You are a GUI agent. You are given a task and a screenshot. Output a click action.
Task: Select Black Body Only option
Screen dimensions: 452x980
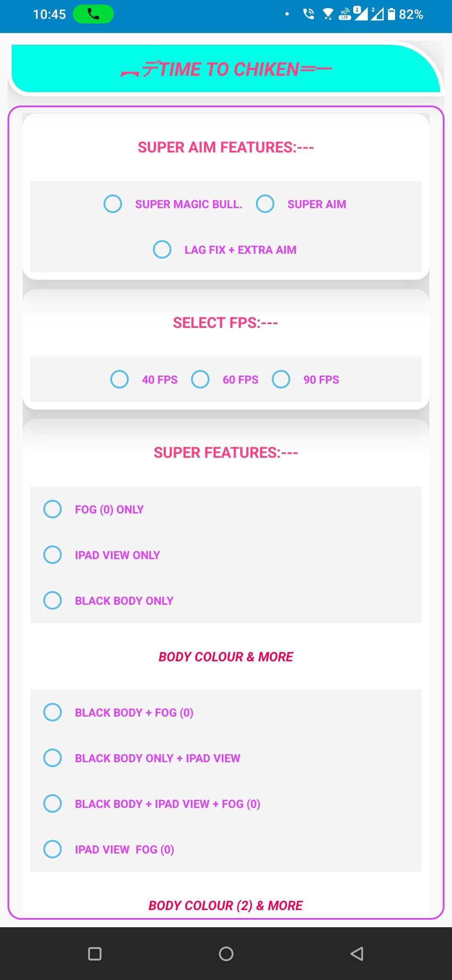[x=53, y=601]
